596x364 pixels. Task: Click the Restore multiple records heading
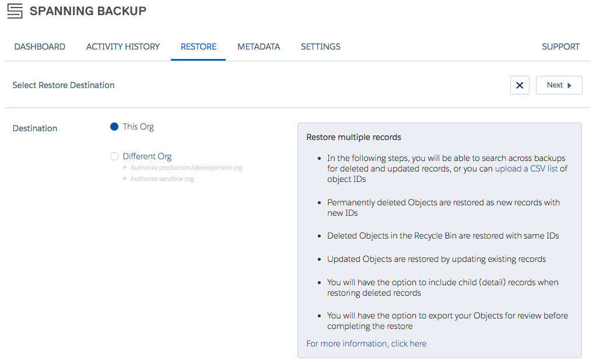point(353,137)
